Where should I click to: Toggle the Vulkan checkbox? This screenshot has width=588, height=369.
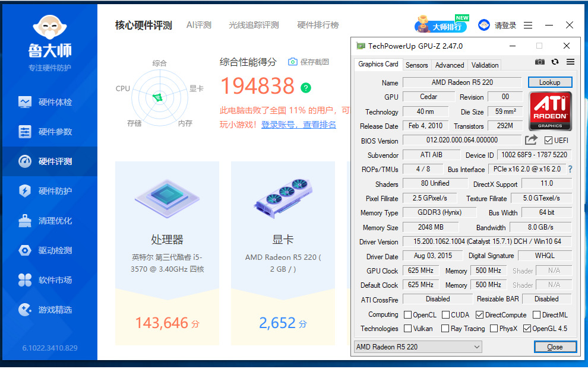coord(407,329)
